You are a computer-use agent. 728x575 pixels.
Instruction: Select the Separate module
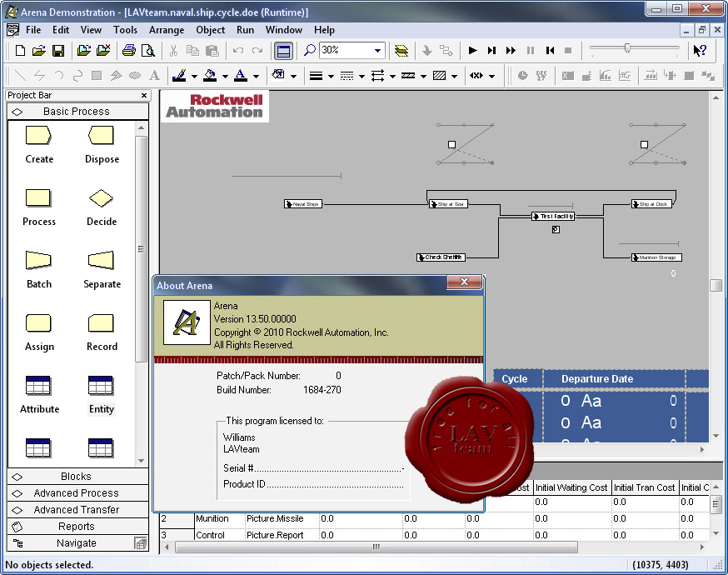102,269
